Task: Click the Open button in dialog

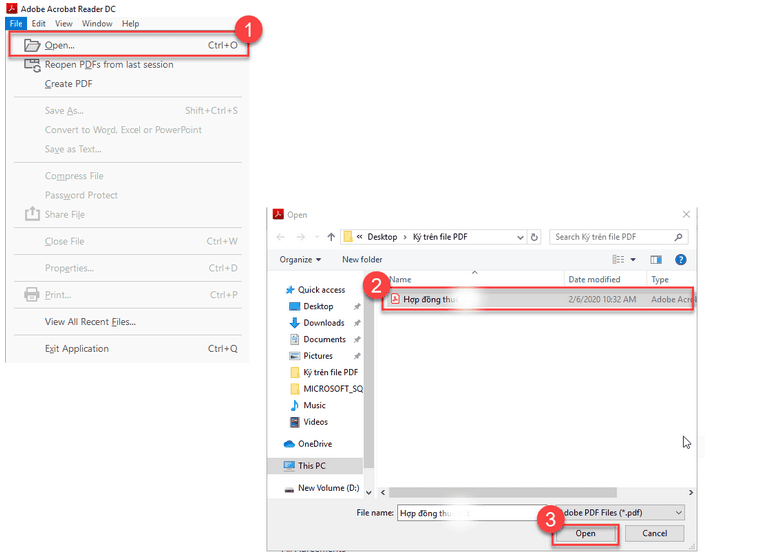Action: click(x=585, y=534)
